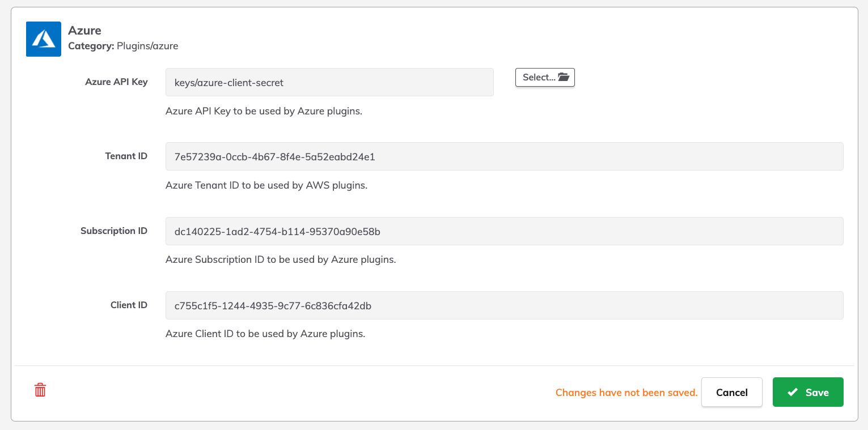Screen dimensions: 868x430
Task: Click the Azure heading title
Action: 84,31
